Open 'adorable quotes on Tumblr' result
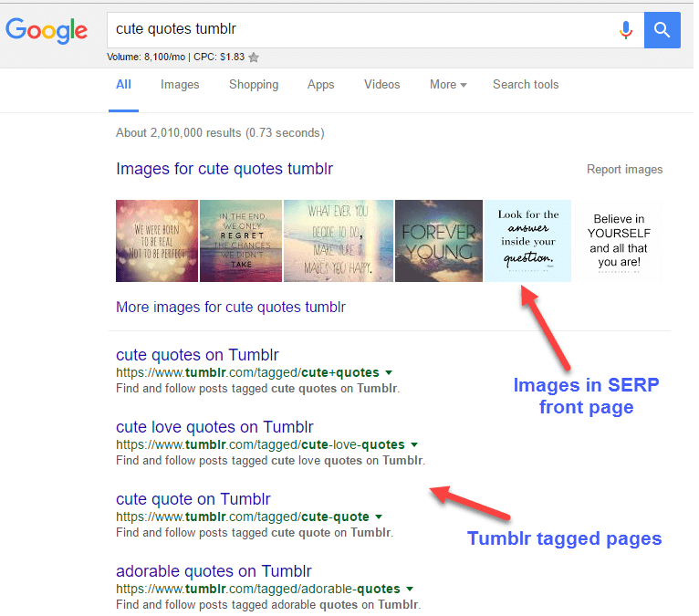The image size is (699, 616). [214, 571]
